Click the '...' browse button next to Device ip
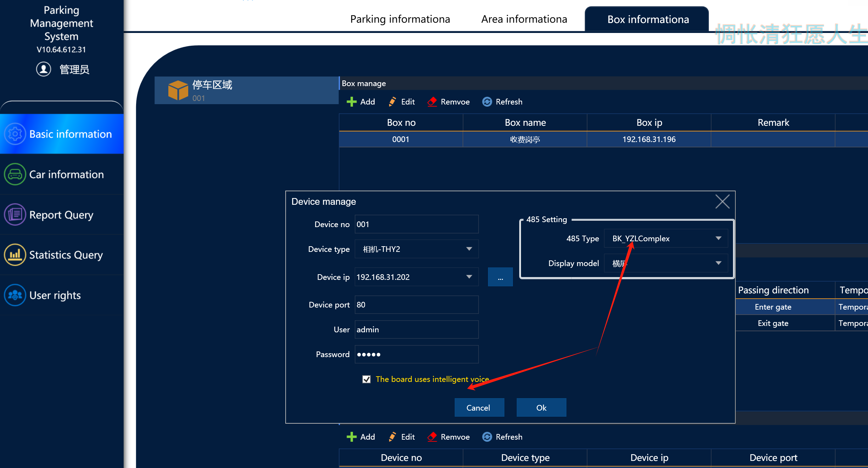Viewport: 868px width, 468px height. tap(500, 277)
